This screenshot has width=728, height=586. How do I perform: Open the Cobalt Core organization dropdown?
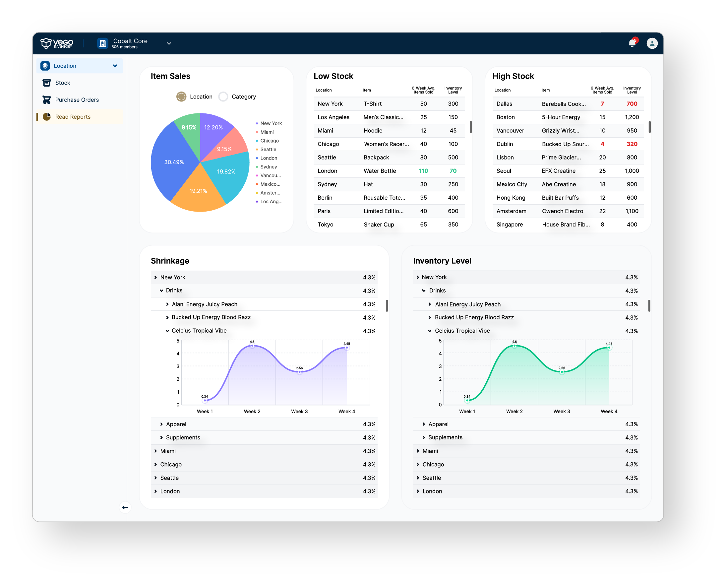pos(169,43)
